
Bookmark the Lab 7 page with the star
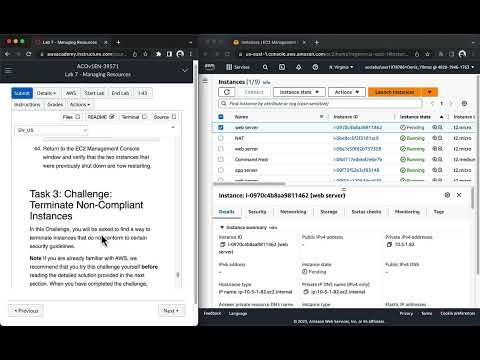[x=145, y=54]
